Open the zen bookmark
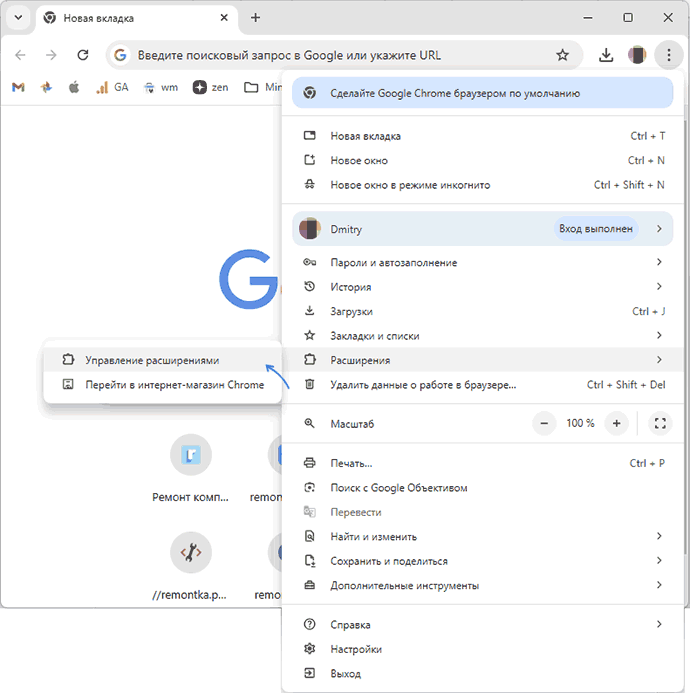The width and height of the screenshot is (690, 693). [x=211, y=88]
